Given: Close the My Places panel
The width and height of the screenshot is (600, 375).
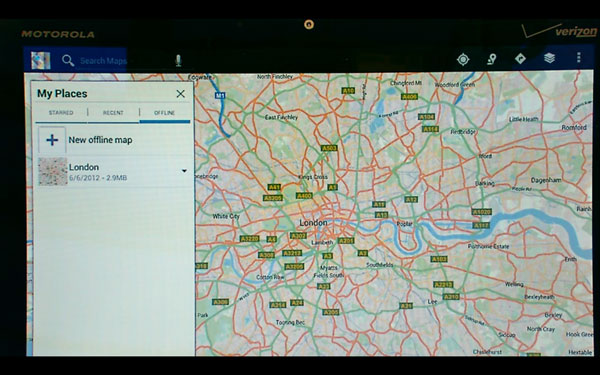Looking at the screenshot, I should (181, 94).
